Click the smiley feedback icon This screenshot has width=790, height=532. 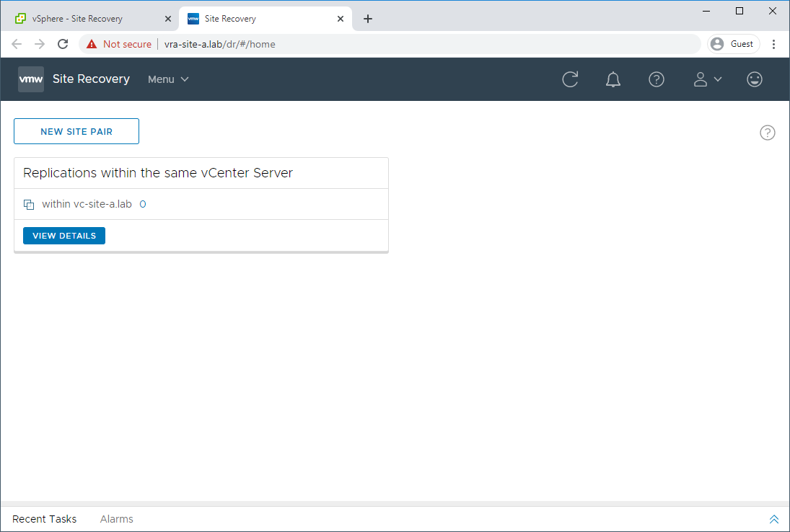point(754,79)
